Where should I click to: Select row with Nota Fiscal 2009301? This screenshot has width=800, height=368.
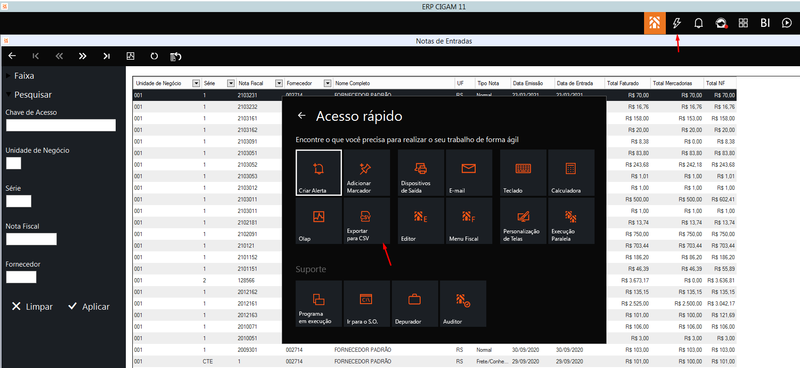point(434,350)
